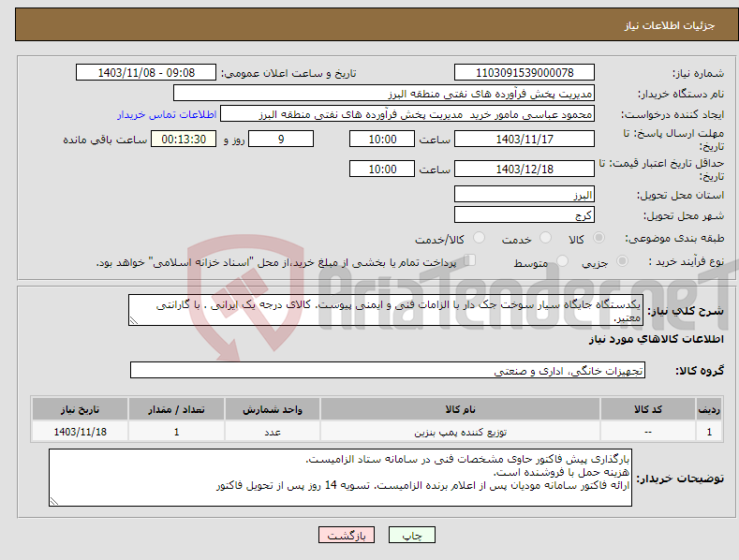739x560 pixels.
Task: Click the ردیف column header
Action: [709, 409]
